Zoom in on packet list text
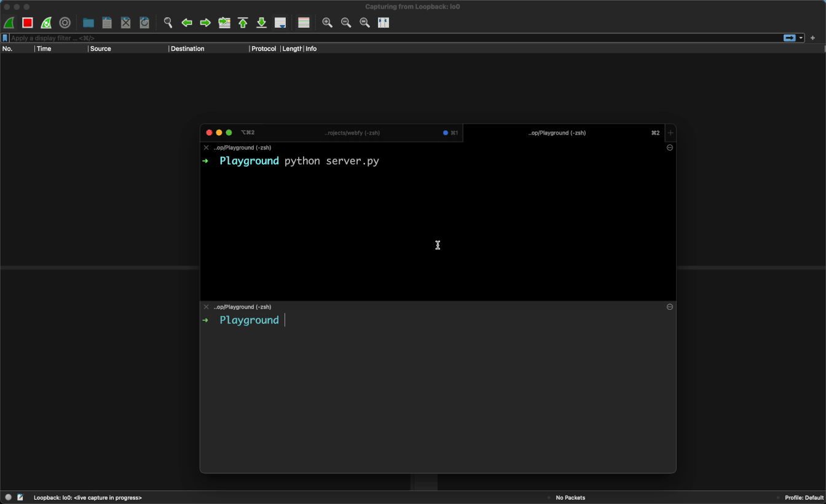Viewport: 826px width, 504px height. tap(328, 23)
